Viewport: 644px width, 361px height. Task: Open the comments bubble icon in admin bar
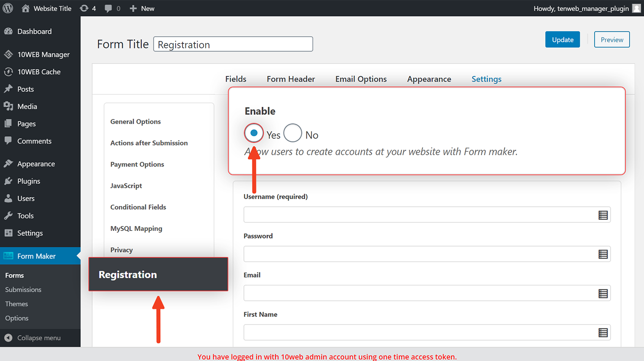108,8
